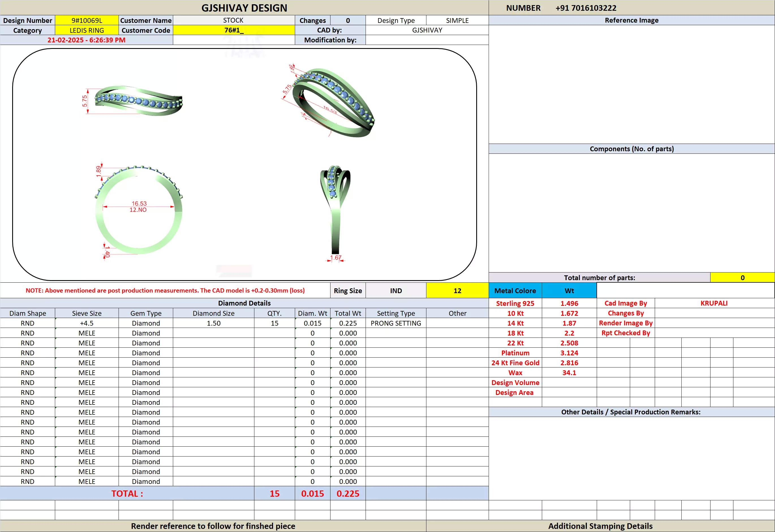Viewport: 775px width, 532px height.
Task: Select the LEDIS RING category cell
Action: (x=87, y=30)
